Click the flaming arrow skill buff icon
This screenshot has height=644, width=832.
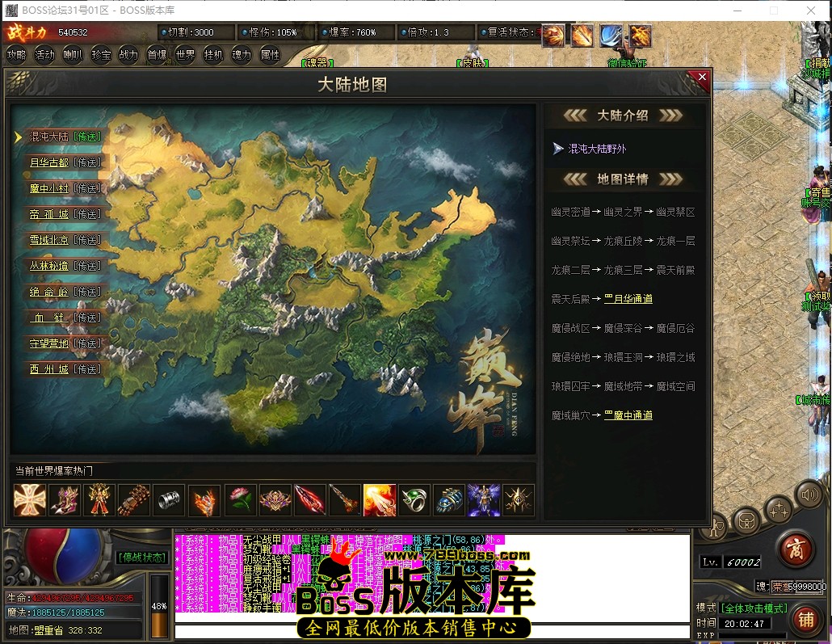tap(582, 35)
